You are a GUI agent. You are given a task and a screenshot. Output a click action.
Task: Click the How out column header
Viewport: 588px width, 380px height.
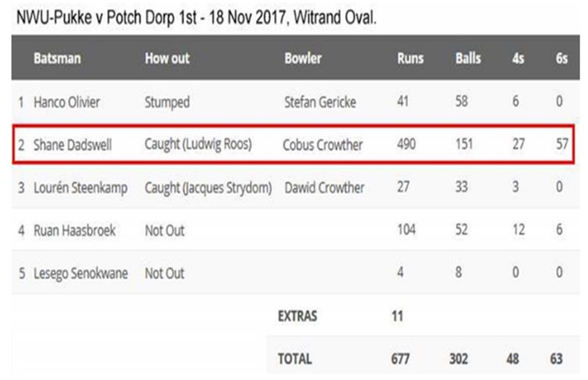coord(167,59)
